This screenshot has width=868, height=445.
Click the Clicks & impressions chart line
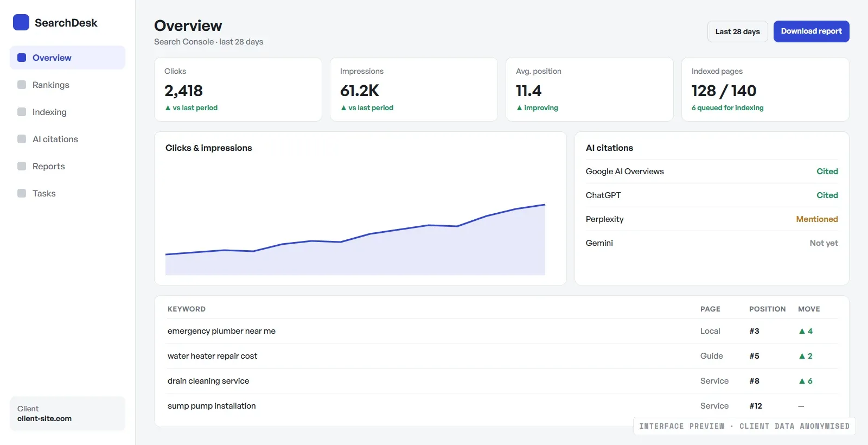click(355, 238)
